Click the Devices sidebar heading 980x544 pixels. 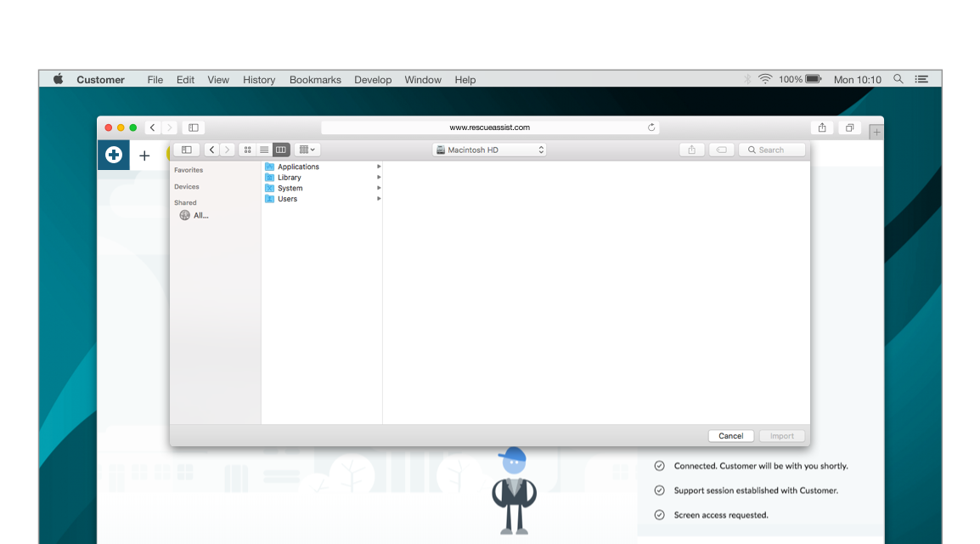pos(186,186)
